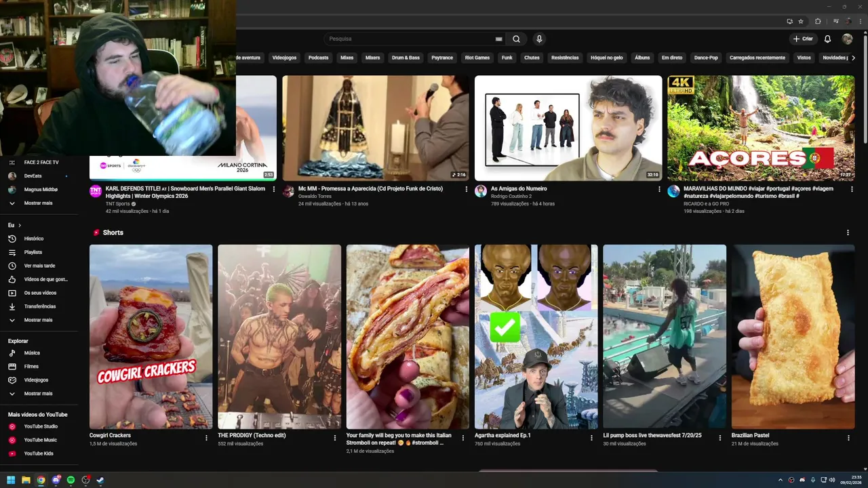Open options for Cowgirl Crackers short
868x488 pixels.
tap(207, 438)
